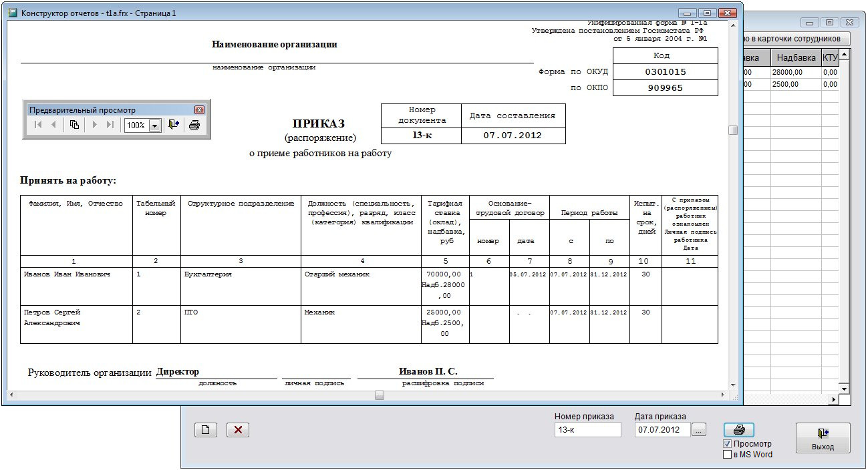Click the Номер приказа input field
The image size is (868, 470).
[587, 430]
